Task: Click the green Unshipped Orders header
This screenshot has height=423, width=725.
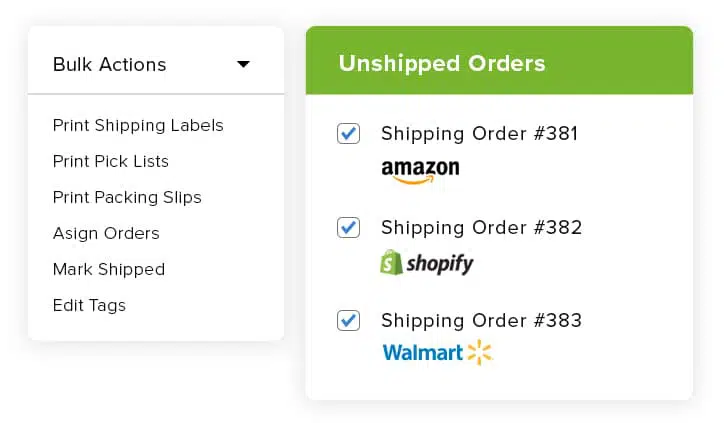Action: 499,61
